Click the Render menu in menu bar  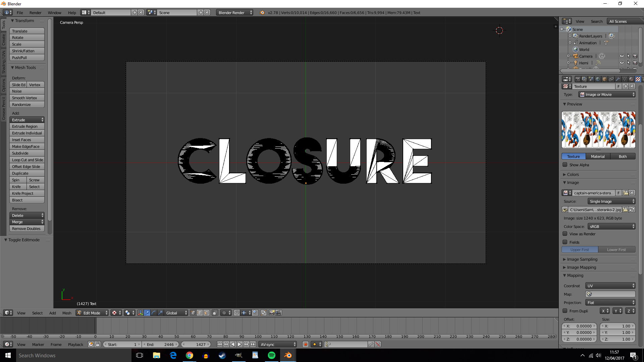click(x=35, y=12)
